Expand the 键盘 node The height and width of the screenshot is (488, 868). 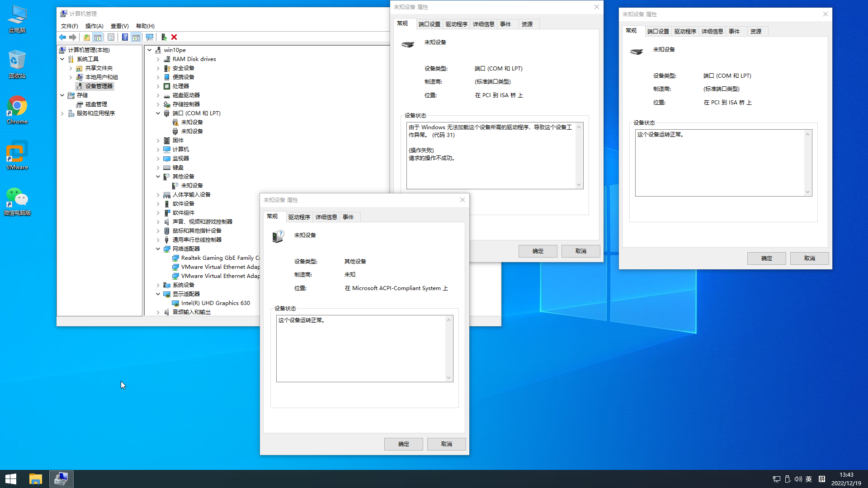click(158, 168)
